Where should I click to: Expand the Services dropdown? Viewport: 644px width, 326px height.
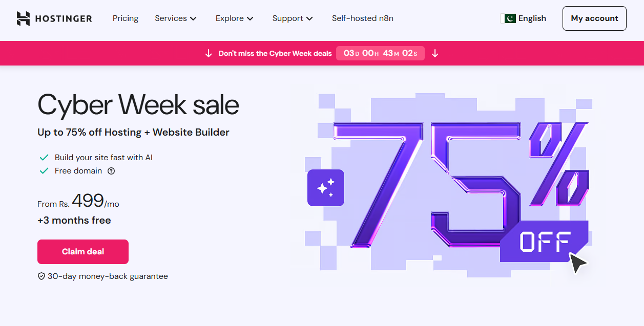coord(176,18)
